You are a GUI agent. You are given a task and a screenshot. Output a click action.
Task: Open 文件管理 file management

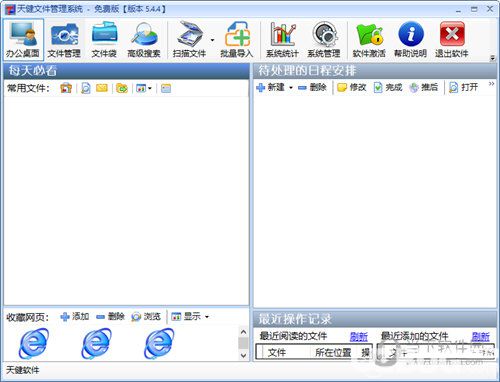[64, 39]
